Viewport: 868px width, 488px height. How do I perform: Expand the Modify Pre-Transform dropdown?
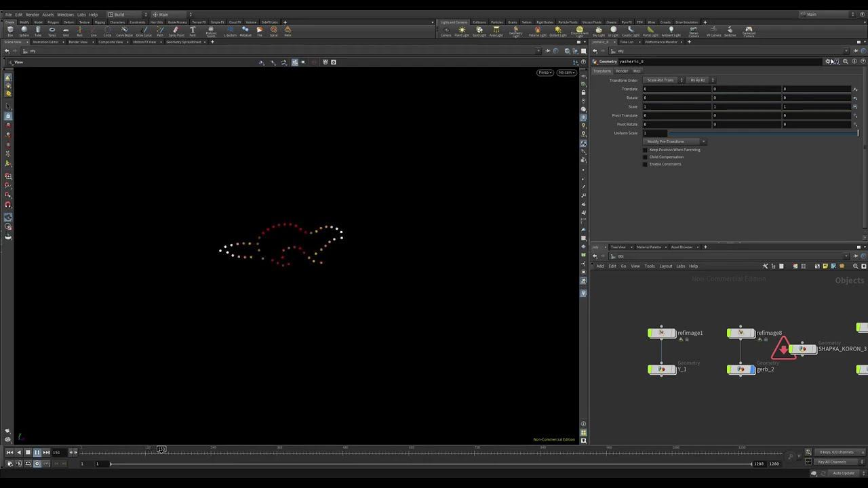675,142
